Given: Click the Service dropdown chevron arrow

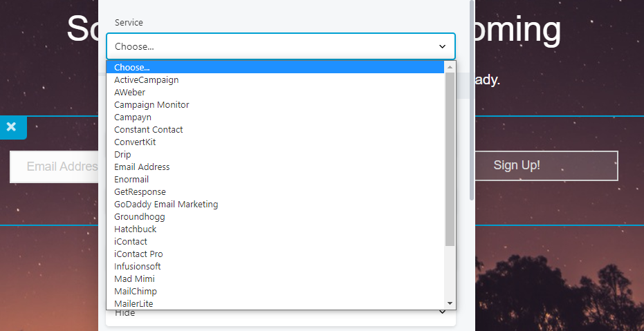Looking at the screenshot, I should click(442, 46).
